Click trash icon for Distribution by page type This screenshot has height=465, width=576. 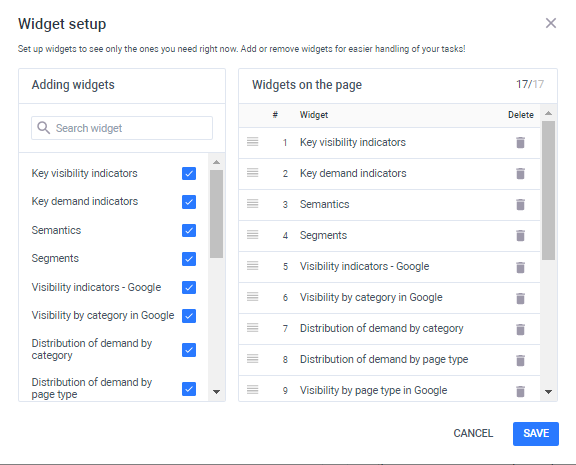[520, 360]
